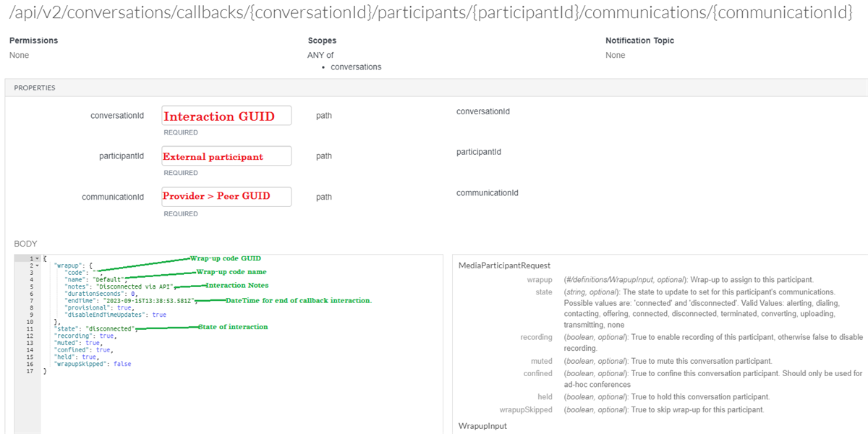Select the conversationId Interaction GUID input field
Viewport: 868px width, 434px height.
226,115
